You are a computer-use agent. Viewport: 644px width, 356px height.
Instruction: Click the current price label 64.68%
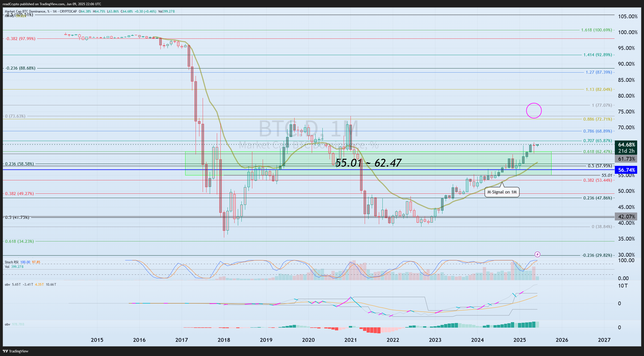click(627, 145)
